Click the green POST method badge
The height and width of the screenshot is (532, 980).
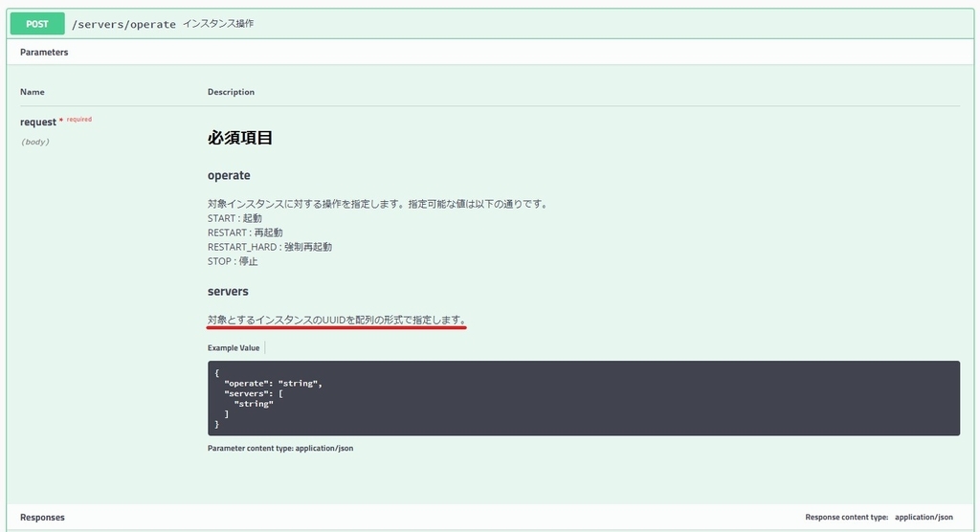[37, 24]
